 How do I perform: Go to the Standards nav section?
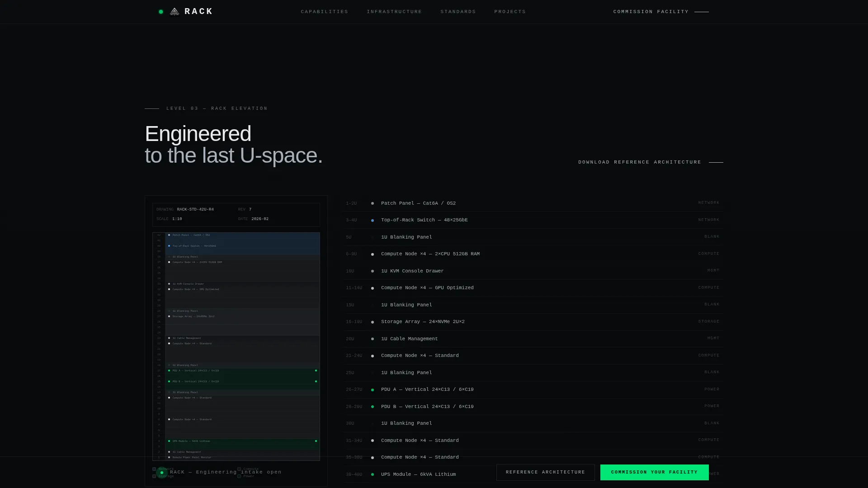458,12
